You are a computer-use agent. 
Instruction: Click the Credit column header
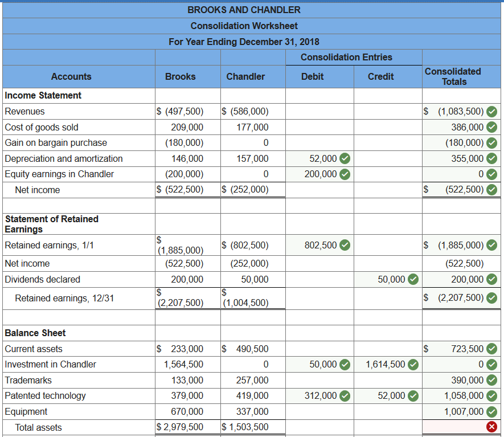(380, 76)
